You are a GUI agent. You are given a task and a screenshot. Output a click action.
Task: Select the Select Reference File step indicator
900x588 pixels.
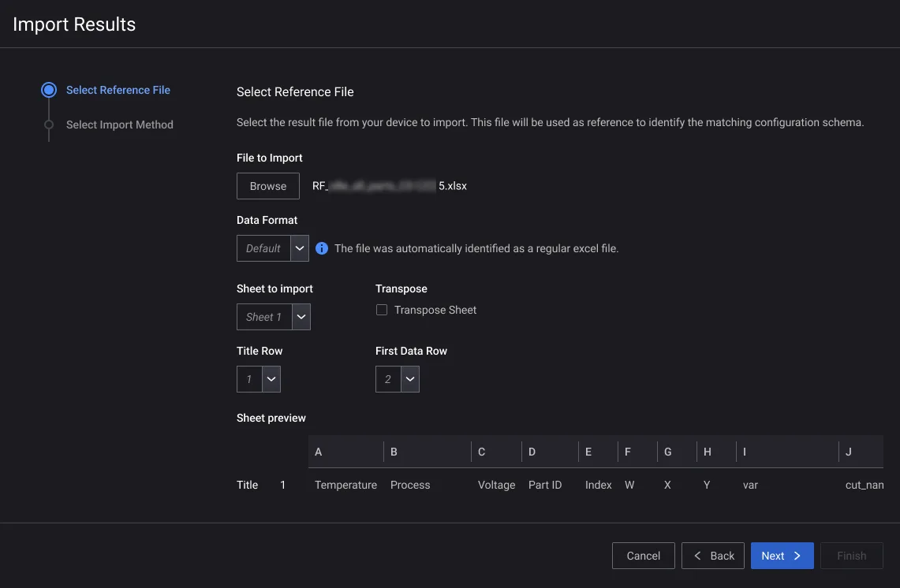click(x=49, y=90)
